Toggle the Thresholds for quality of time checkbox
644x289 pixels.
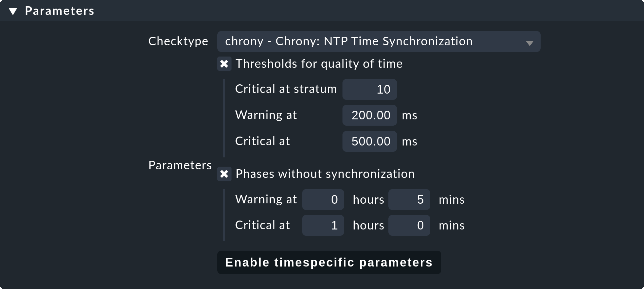[x=224, y=64]
